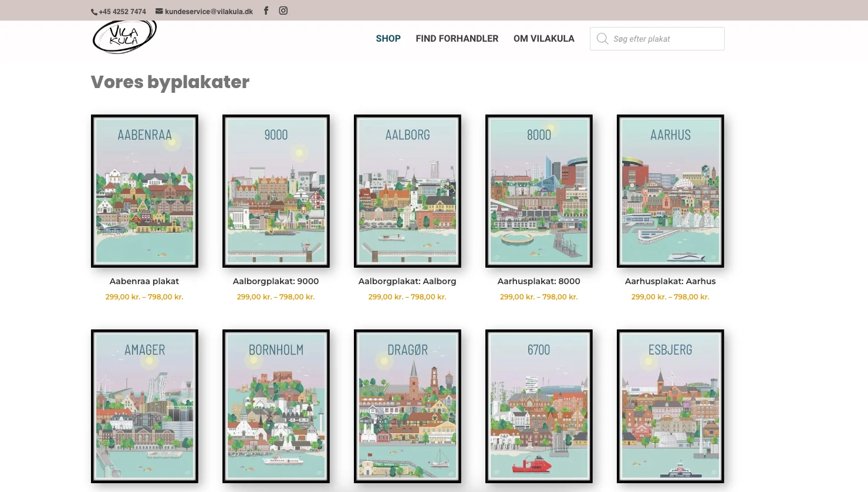Viewport: 868px width, 492px height.
Task: Open the OM VILAKULA menu item
Action: pyautogui.click(x=543, y=39)
